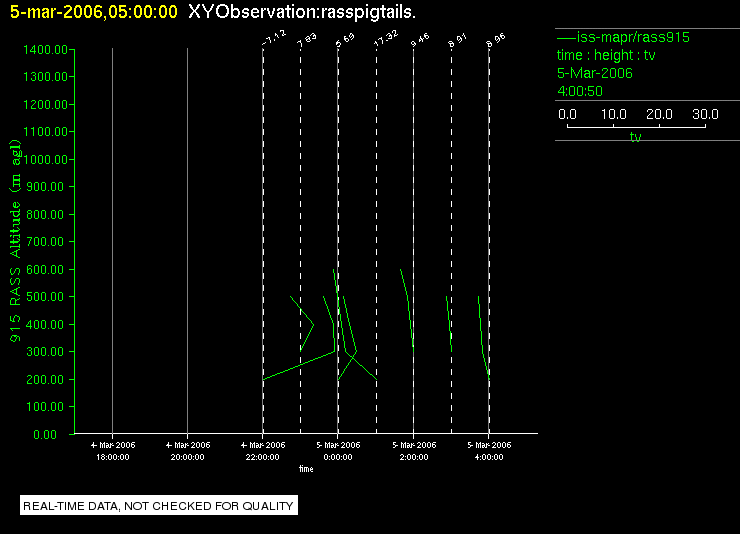740x534 pixels.
Task: Click the 'time' x-axis title
Action: point(306,469)
